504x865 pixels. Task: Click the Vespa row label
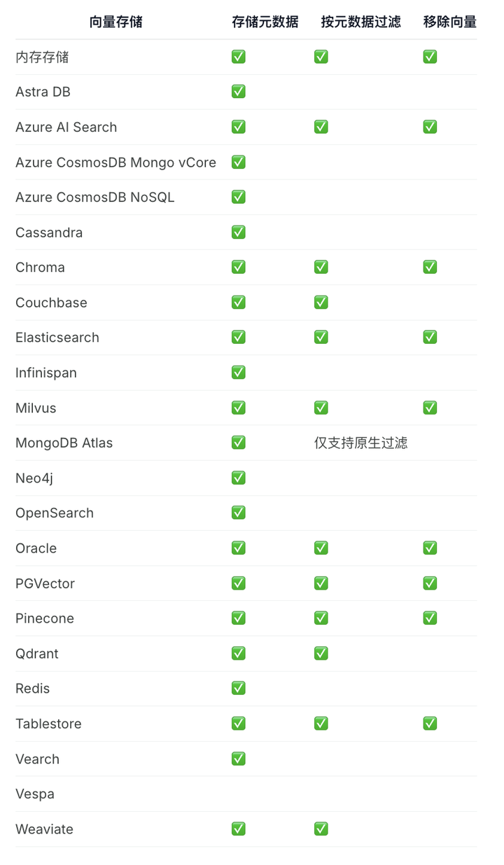[35, 794]
